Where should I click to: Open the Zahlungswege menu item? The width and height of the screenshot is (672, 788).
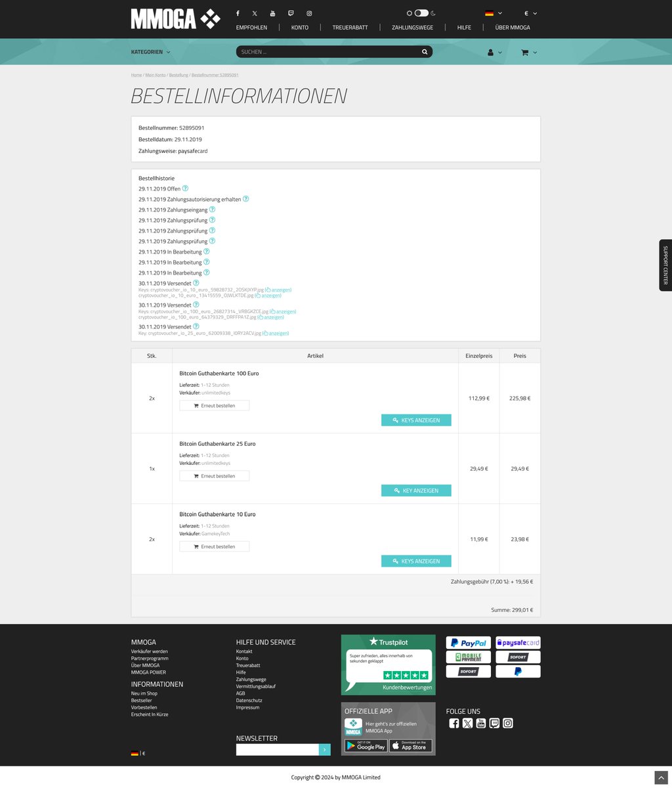click(x=412, y=28)
